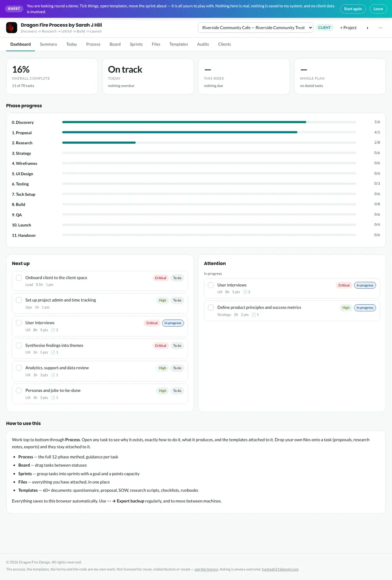Open the Board tab
This screenshot has width=392, height=580.
pos(115,44)
